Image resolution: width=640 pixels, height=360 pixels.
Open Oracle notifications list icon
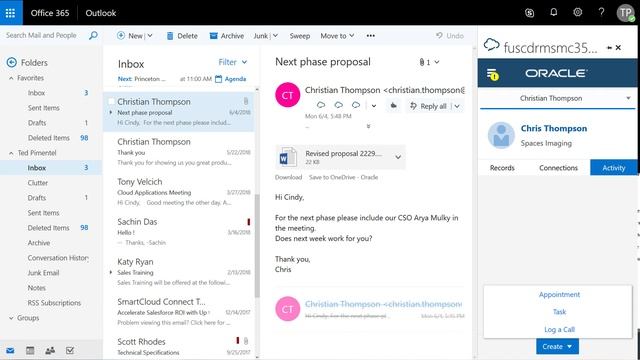point(493,74)
